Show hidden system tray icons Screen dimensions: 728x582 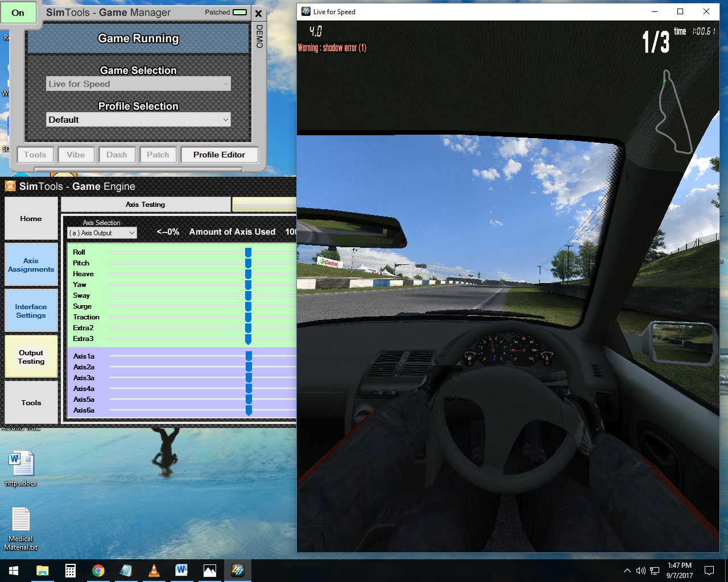click(627, 571)
